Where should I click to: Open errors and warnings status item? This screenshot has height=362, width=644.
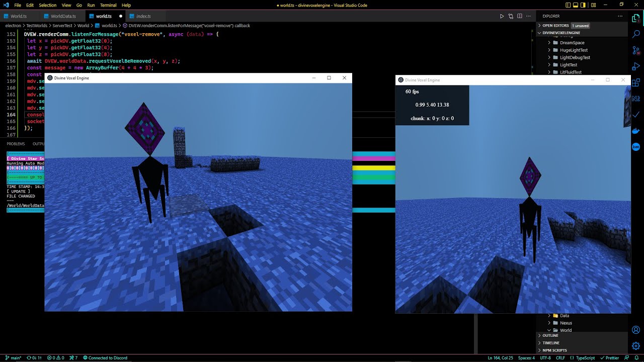[x=56, y=358]
